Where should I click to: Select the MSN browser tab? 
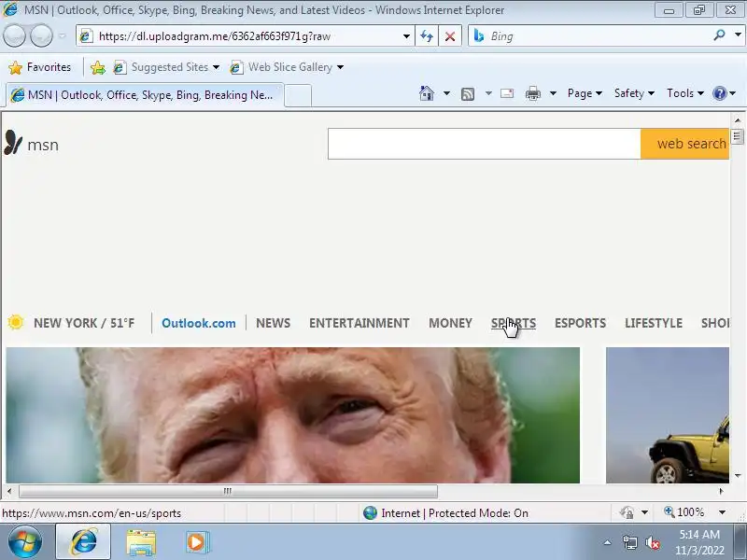tap(145, 95)
